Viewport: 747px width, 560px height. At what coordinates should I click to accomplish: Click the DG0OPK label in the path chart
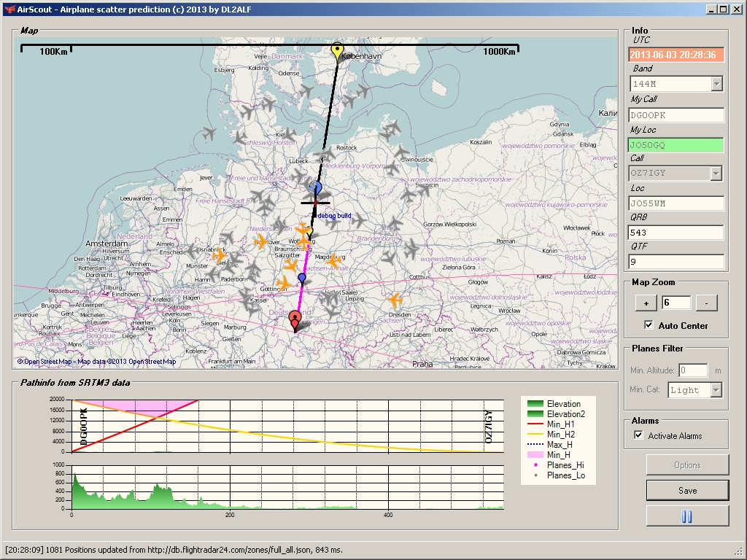(x=84, y=426)
